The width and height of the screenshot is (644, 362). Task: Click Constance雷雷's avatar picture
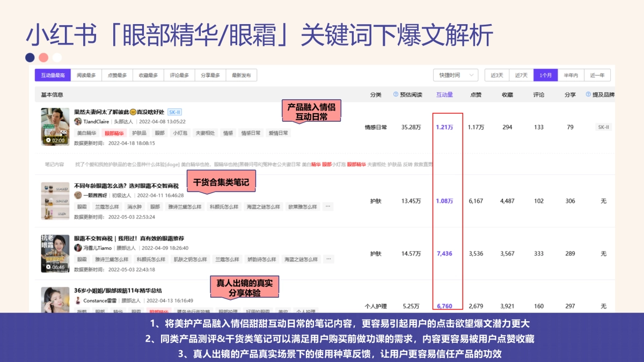pos(77,301)
